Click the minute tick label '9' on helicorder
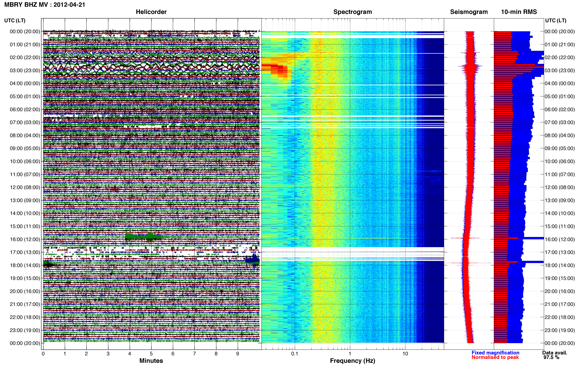588x368 pixels. (x=237, y=354)
